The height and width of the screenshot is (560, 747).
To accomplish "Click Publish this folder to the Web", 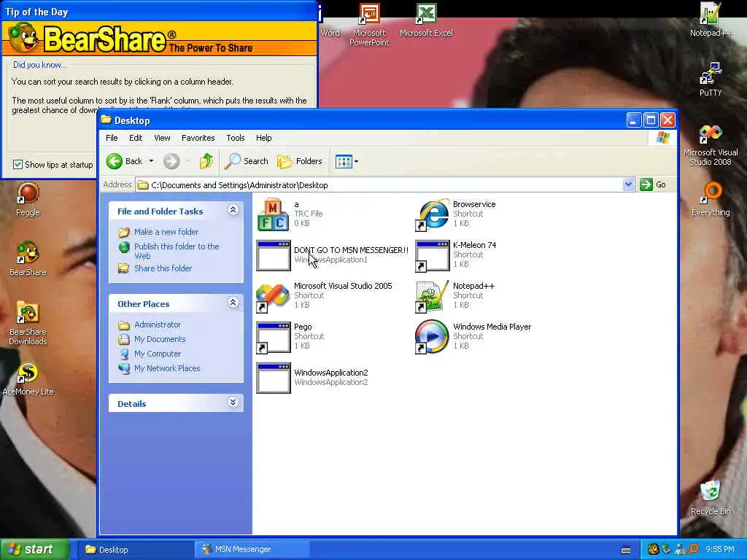I will coord(177,251).
